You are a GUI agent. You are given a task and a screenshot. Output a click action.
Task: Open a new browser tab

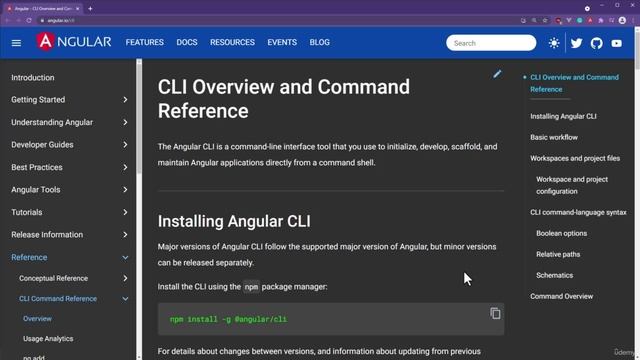click(90, 9)
